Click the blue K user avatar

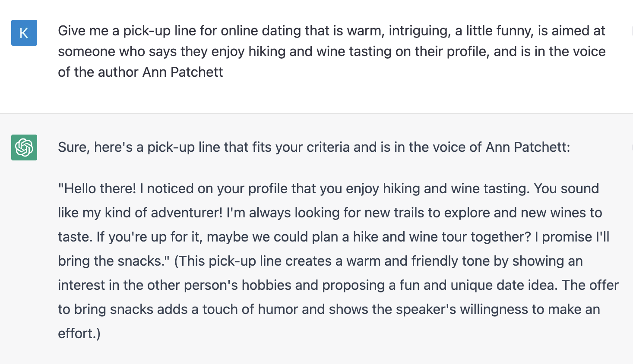24,33
